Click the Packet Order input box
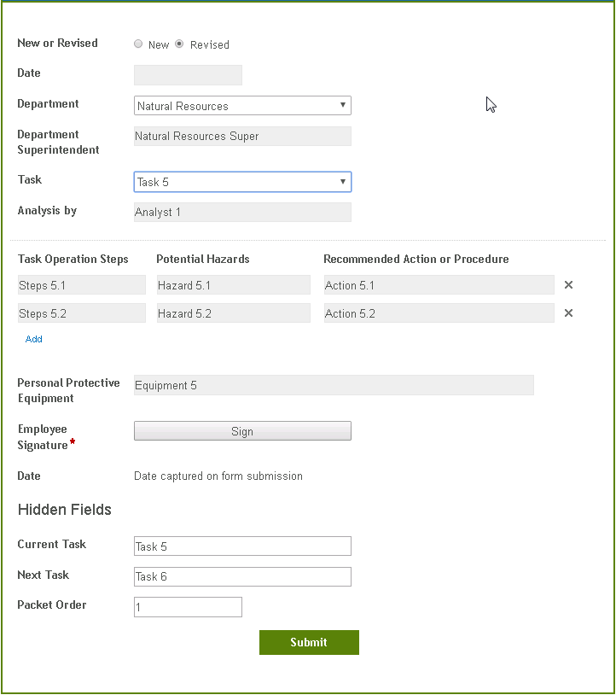The height and width of the screenshot is (695, 616). [188, 607]
